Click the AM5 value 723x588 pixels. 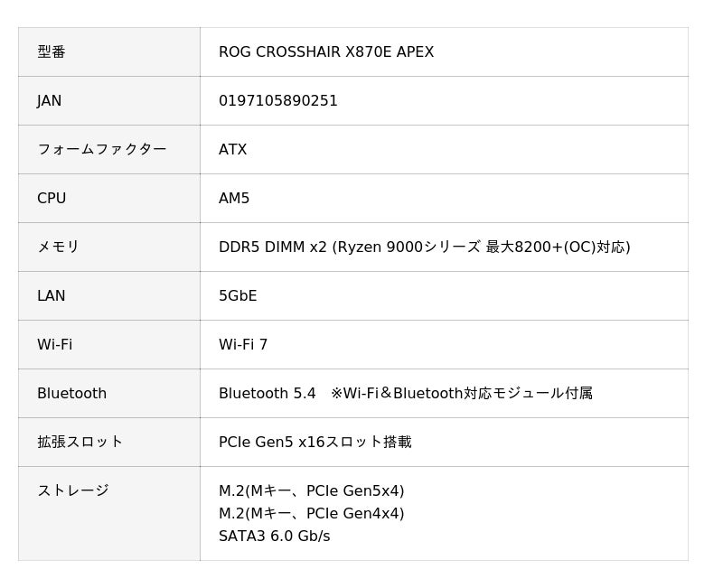234,199
